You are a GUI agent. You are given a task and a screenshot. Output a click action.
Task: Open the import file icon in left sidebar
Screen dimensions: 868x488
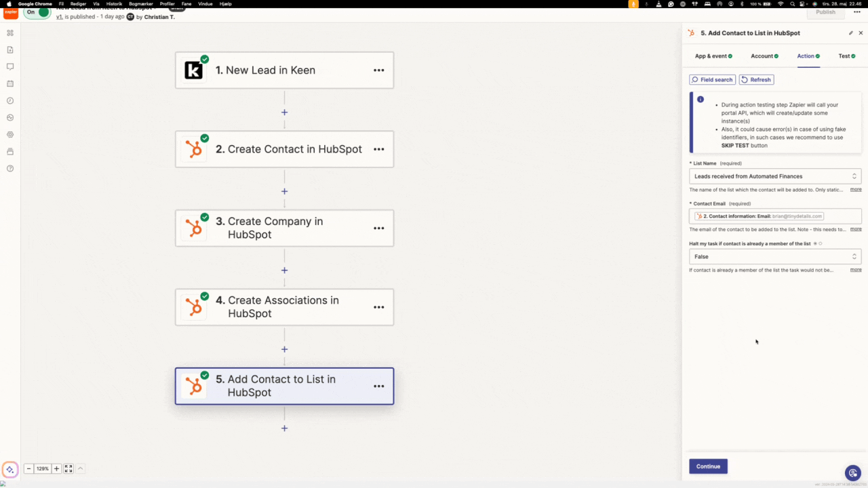pyautogui.click(x=10, y=49)
